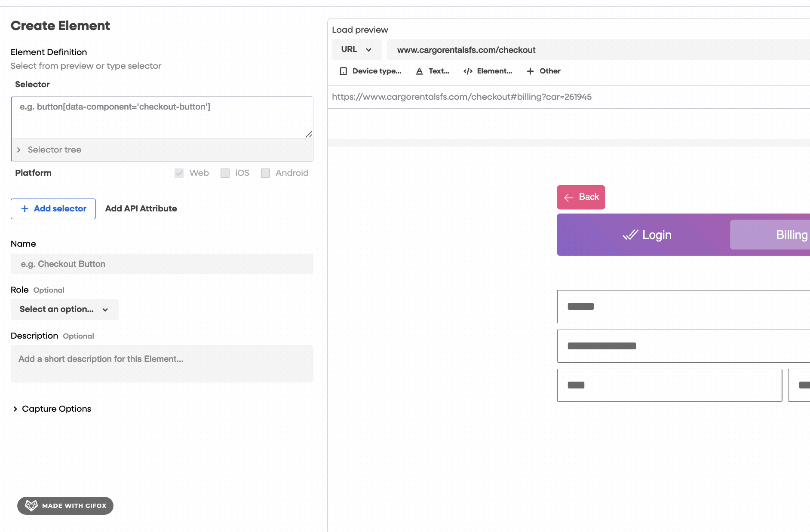This screenshot has height=532, width=810.
Task: Click the Device type phone icon
Action: (343, 71)
